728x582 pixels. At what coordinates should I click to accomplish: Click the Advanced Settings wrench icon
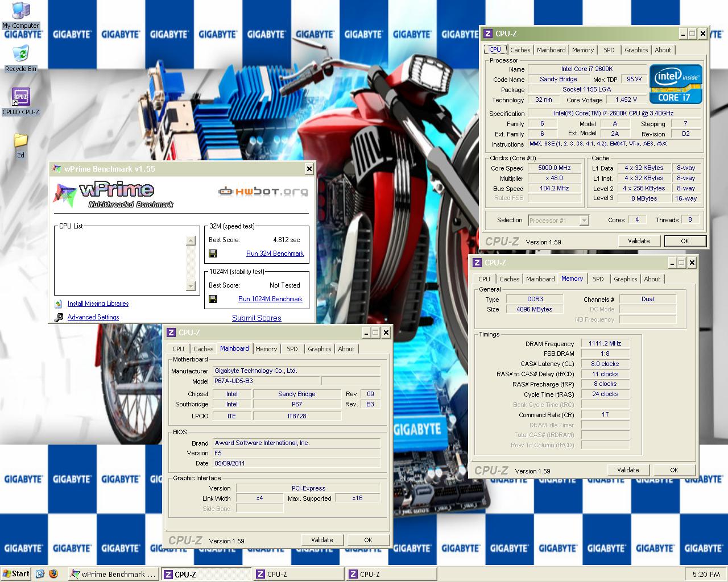58,317
